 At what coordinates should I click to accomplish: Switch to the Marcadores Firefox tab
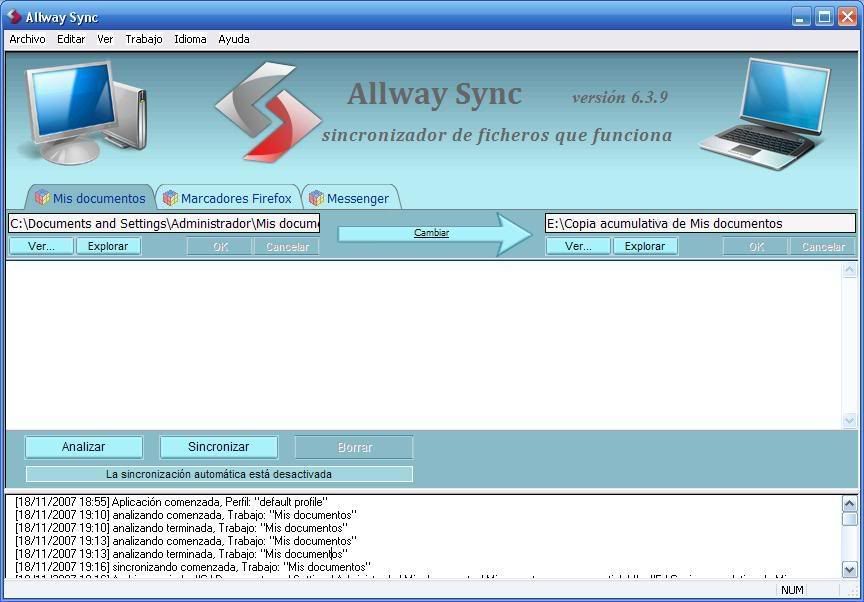(x=228, y=198)
